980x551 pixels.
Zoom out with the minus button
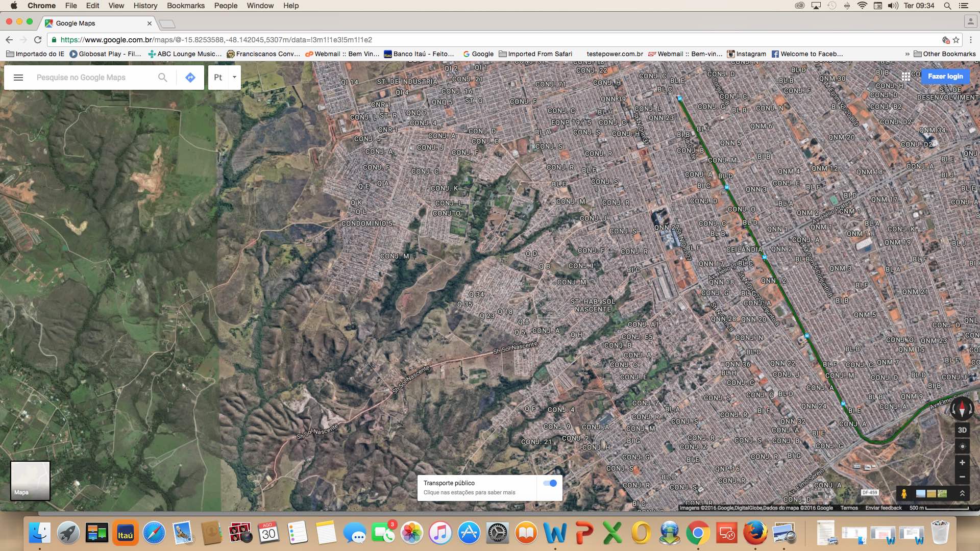962,477
